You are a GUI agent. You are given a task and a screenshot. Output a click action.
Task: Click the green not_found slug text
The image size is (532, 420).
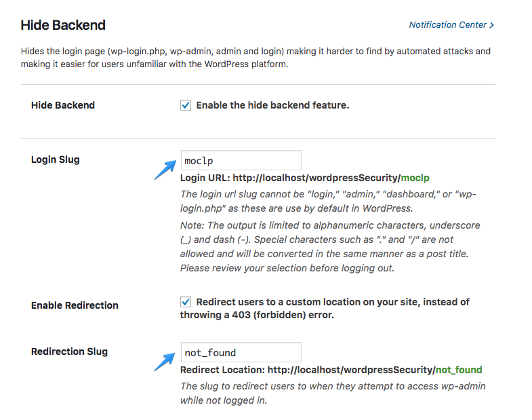(x=459, y=370)
